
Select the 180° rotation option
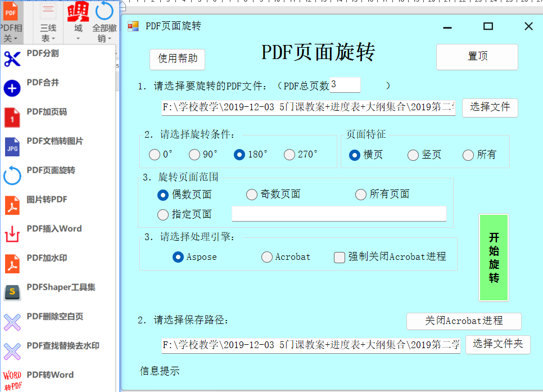(250, 154)
